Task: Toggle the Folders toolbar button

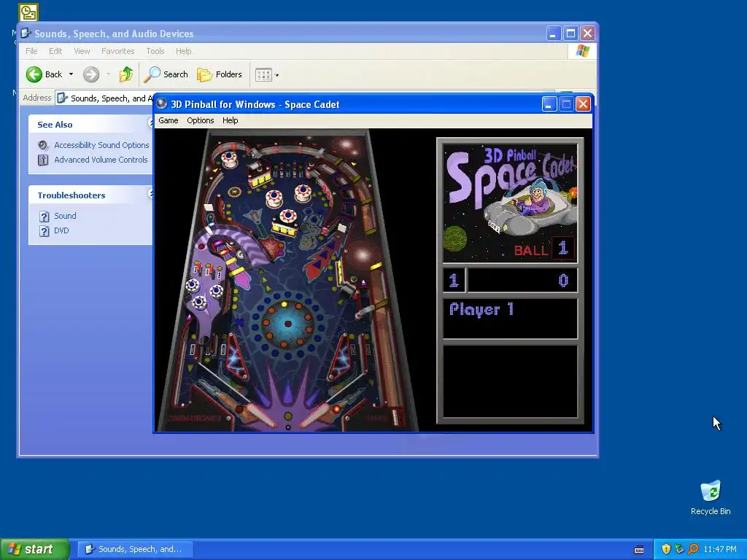Action: [219, 74]
